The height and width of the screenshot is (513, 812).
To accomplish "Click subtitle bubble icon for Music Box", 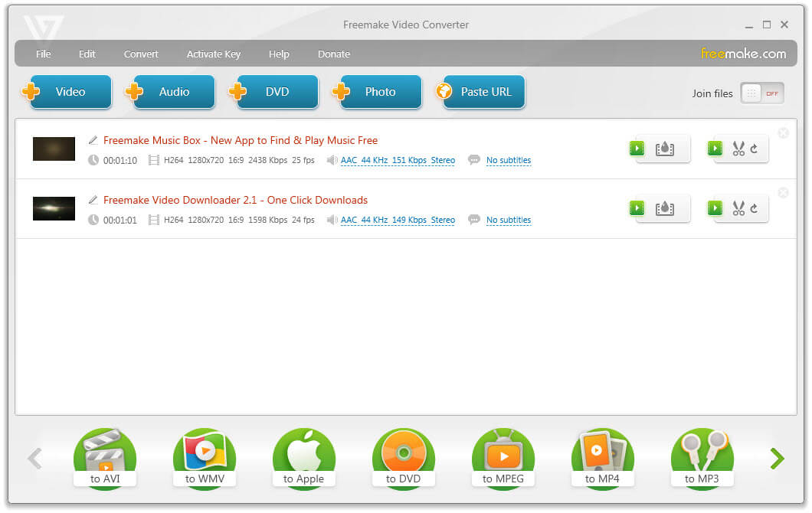I will 474,160.
